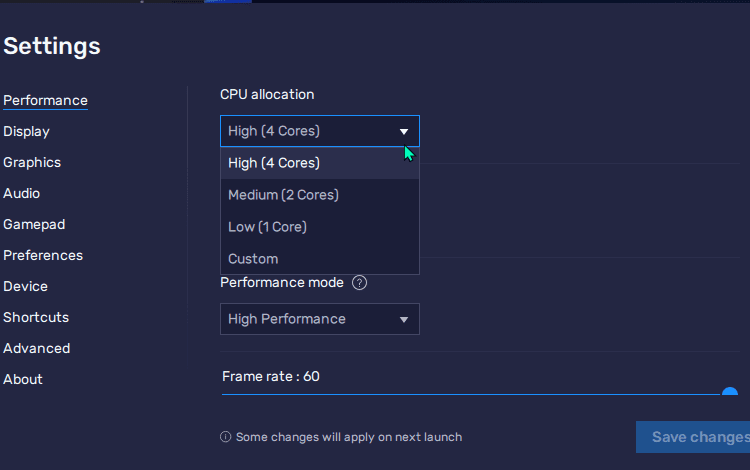Choose Medium (2 Cores) from list
This screenshot has width=750, height=470.
pos(320,195)
